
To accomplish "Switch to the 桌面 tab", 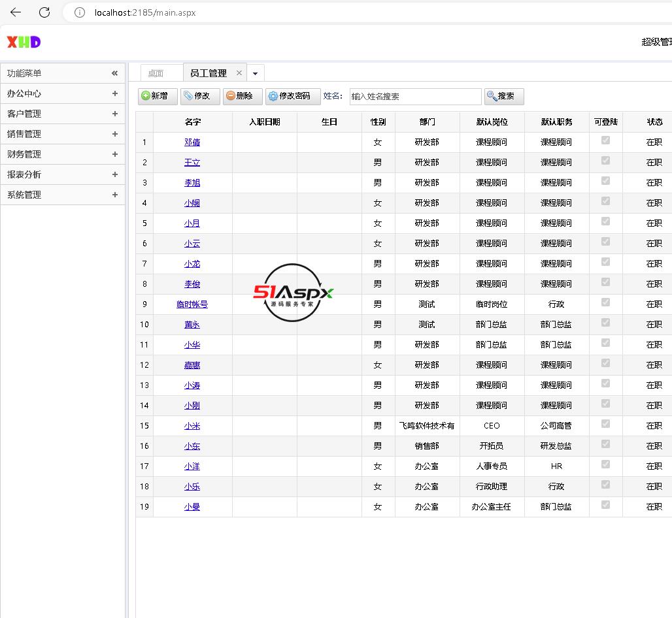I will point(156,73).
